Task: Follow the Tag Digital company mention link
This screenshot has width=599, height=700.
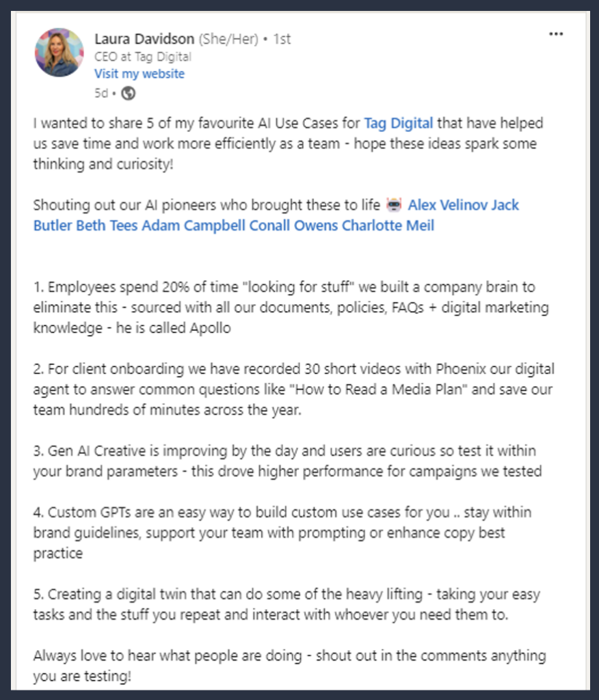Action: 399,124
